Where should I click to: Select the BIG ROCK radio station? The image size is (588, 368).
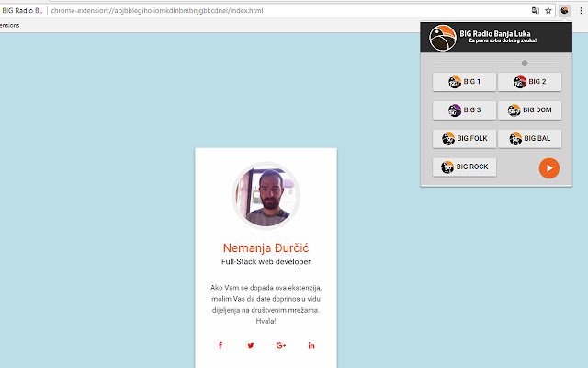464,167
